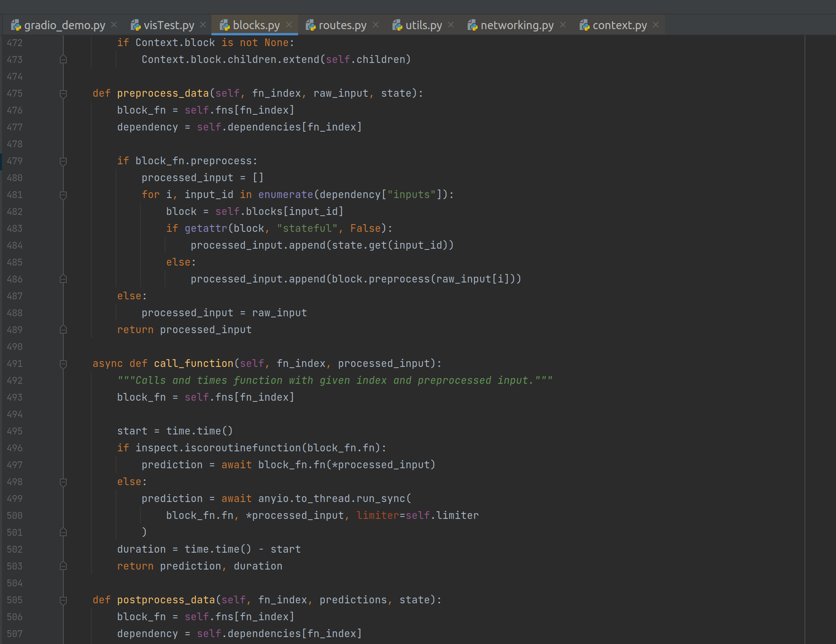Click state.get(input_id) on line 484
Screen dimensions: 836x644
390,246
